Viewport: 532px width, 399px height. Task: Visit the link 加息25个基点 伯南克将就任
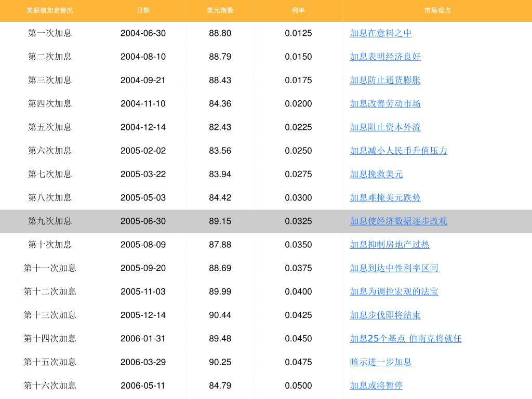coord(405,339)
